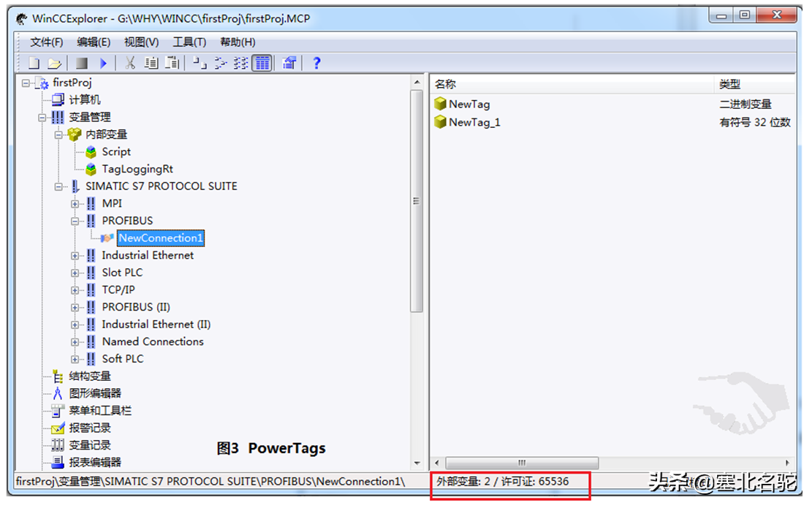Viewport: 812px width, 508px height.
Task: Click the New project toolbar icon
Action: pos(34,64)
